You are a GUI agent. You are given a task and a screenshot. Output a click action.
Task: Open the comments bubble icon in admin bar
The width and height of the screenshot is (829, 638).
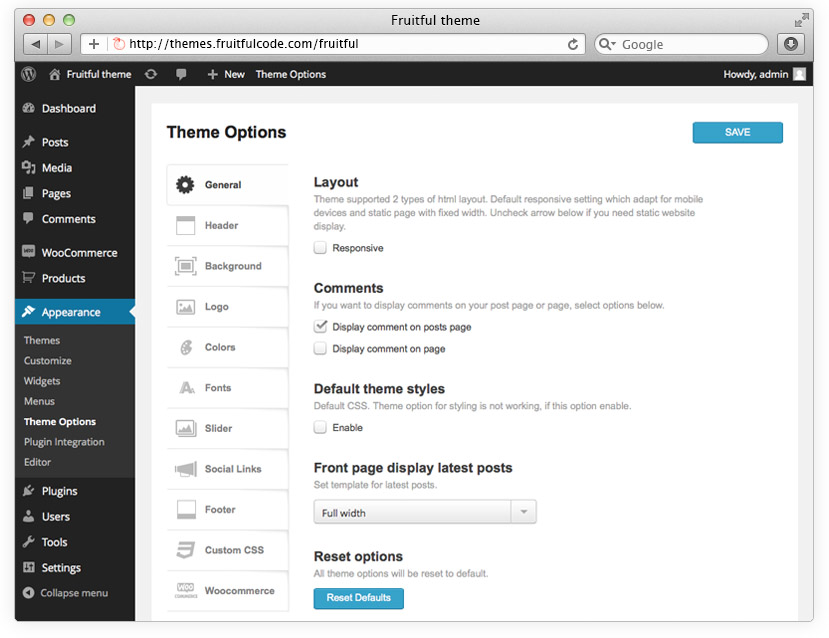pyautogui.click(x=183, y=73)
